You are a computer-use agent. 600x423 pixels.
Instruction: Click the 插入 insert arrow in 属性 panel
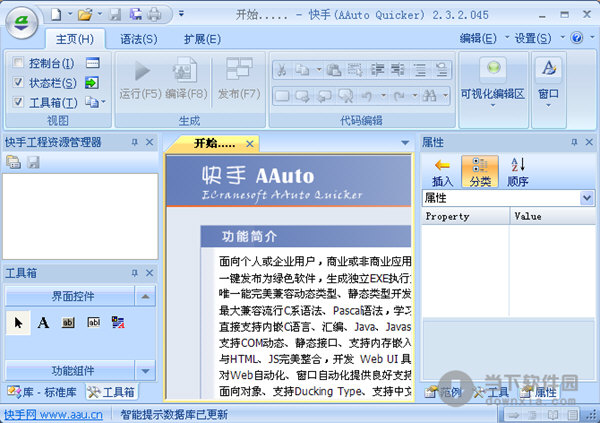tap(442, 172)
